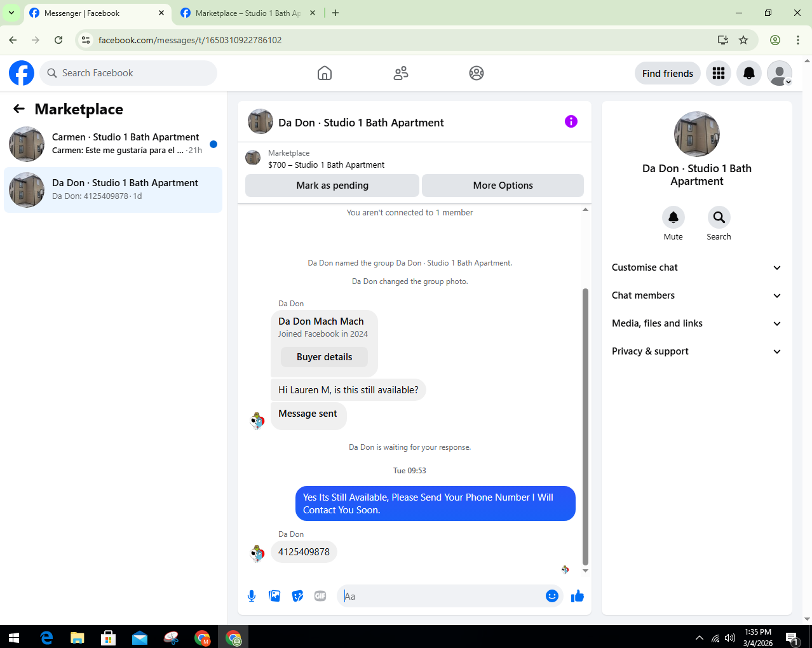Close the Marketplace browser tab
This screenshot has height=648, width=812.
(312, 13)
